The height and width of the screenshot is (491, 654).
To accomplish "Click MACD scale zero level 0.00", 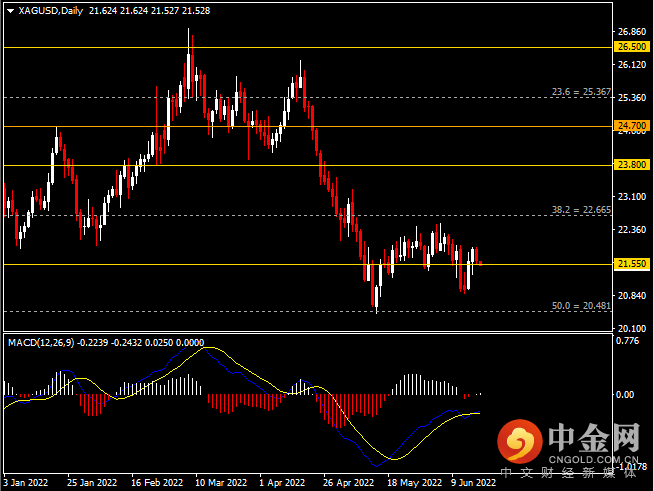I will pyautogui.click(x=625, y=395).
